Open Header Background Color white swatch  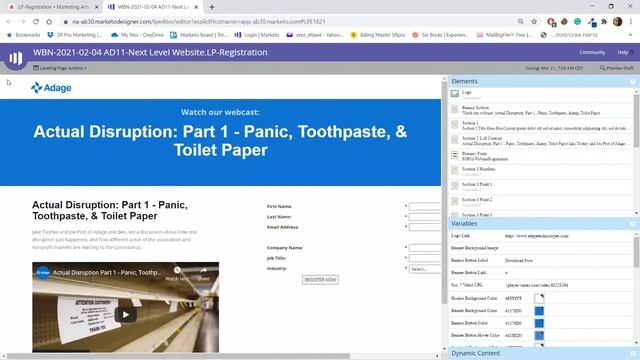pyautogui.click(x=539, y=298)
